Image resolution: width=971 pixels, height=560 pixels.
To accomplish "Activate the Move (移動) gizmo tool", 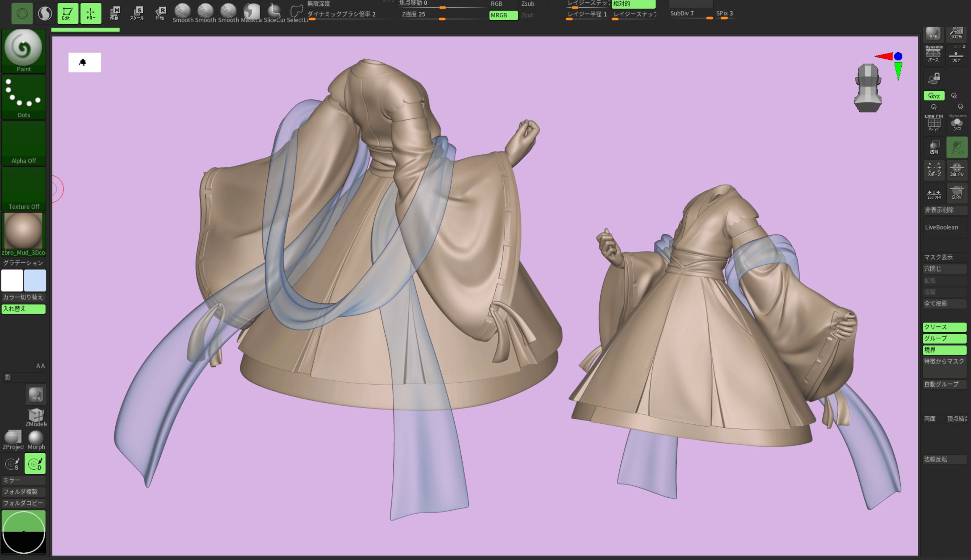I will (115, 13).
